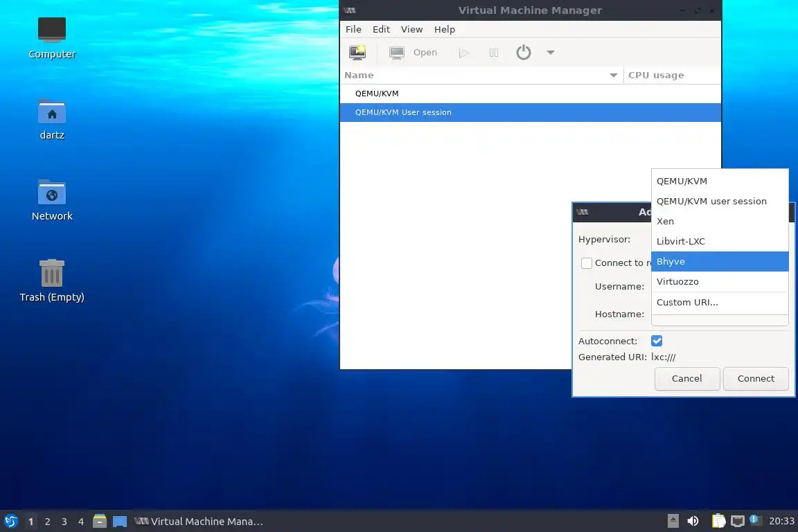798x532 pixels.
Task: Choose Custom URI... option
Action: coord(720,303)
